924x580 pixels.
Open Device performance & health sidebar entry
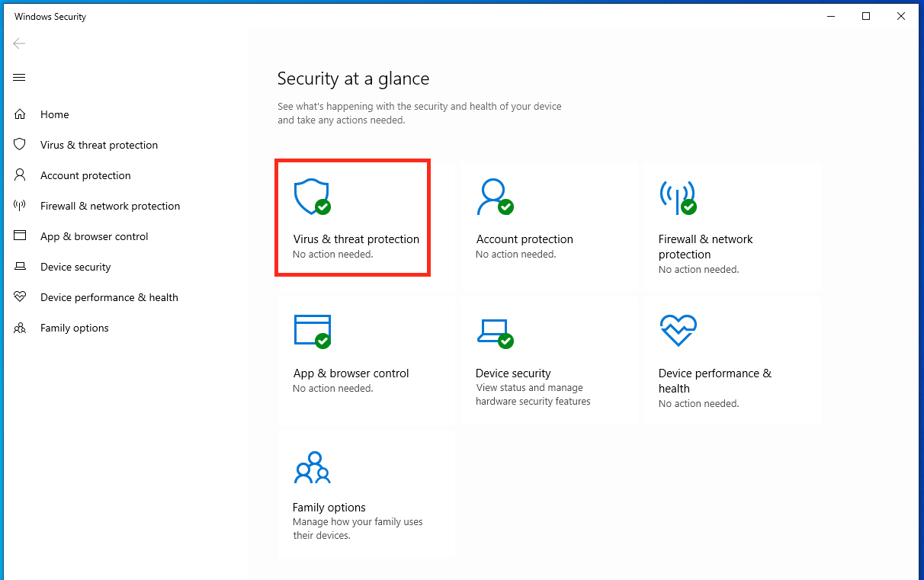tap(109, 297)
